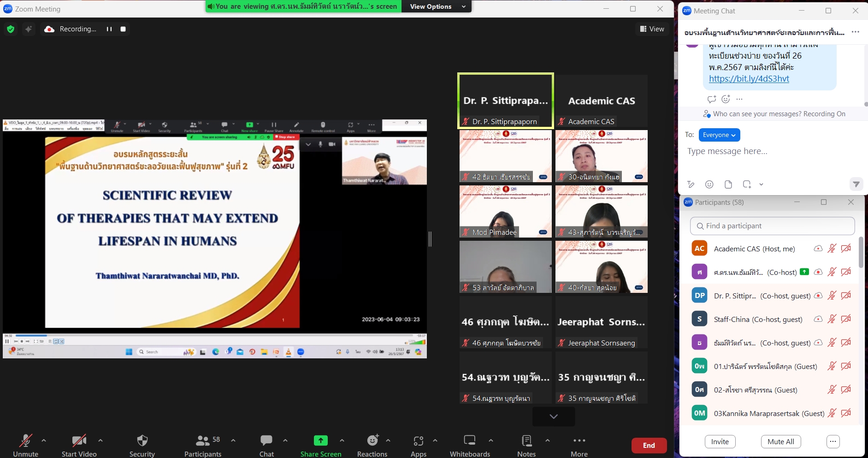Open the More menu in toolbar
868x458 pixels.
[x=579, y=441]
